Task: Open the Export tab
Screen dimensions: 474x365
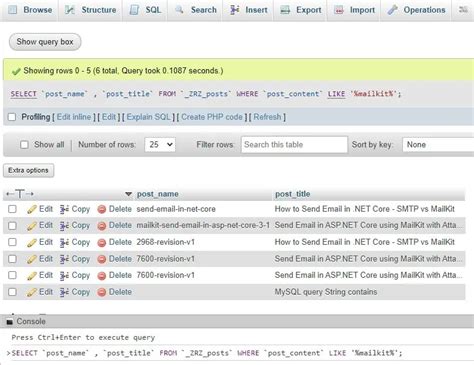Action: tap(300, 10)
